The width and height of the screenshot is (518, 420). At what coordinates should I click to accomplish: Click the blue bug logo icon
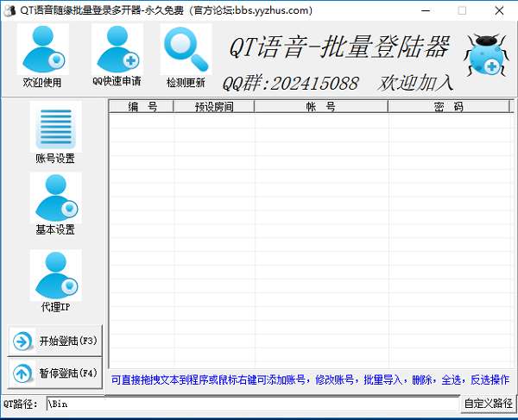tap(485, 57)
